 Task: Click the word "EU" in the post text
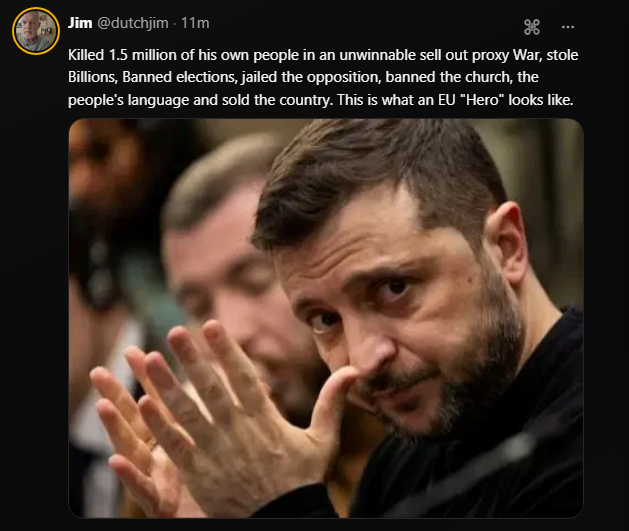[x=446, y=99]
